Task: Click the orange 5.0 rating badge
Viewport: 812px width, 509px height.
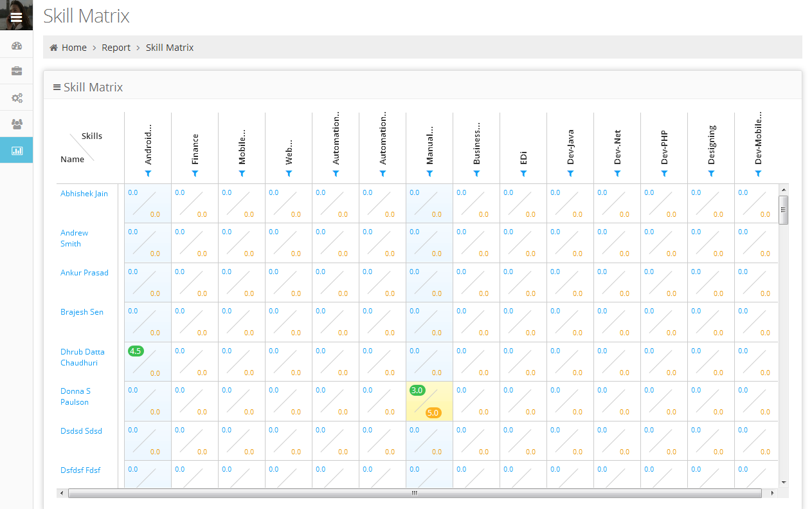Action: coord(433,412)
